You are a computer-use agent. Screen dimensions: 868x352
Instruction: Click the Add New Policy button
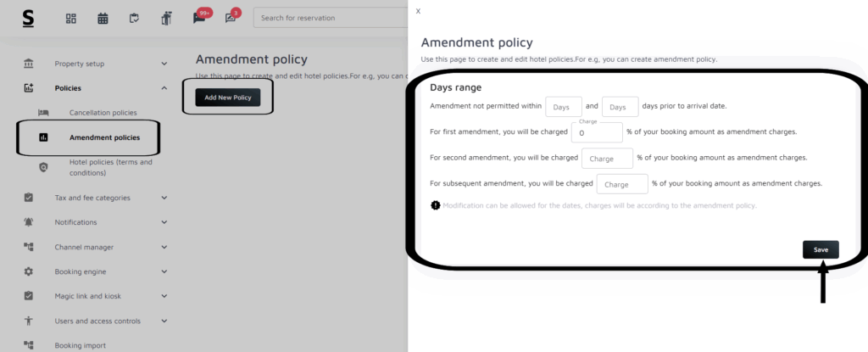click(227, 98)
